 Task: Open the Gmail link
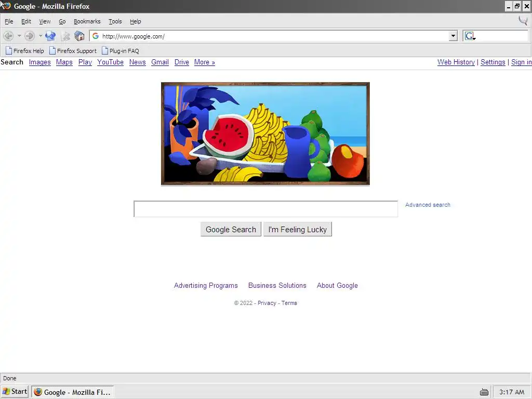(160, 62)
